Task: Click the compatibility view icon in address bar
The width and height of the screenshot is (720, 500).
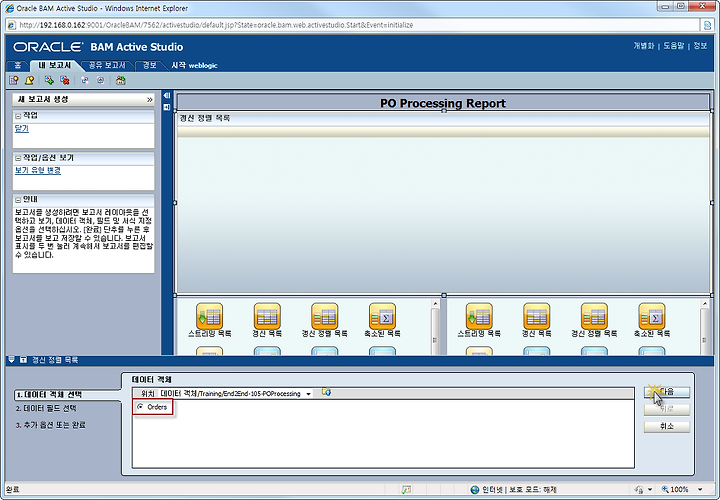Action: point(708,25)
